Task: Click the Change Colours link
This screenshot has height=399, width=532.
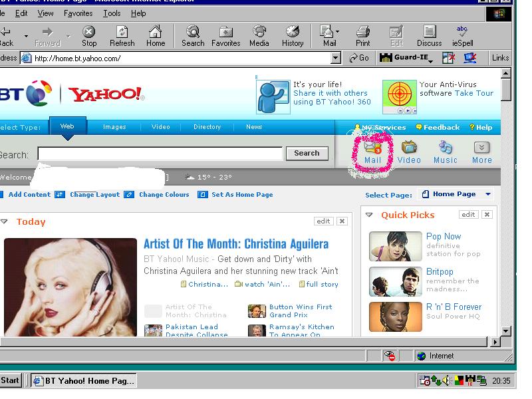Action: click(x=164, y=194)
